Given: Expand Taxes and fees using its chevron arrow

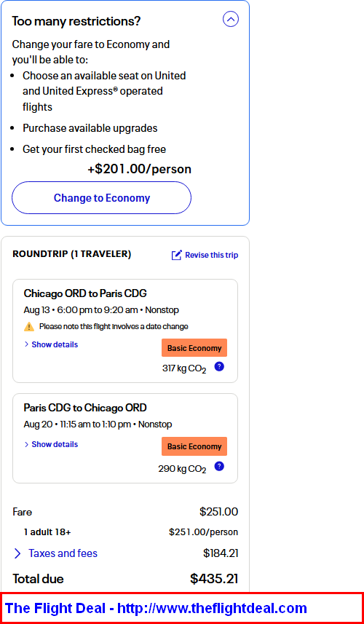Looking at the screenshot, I should (17, 553).
